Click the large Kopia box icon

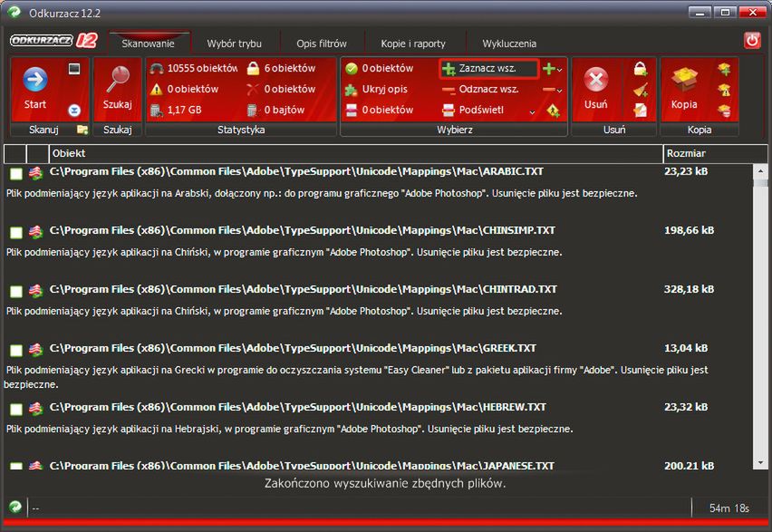(684, 80)
